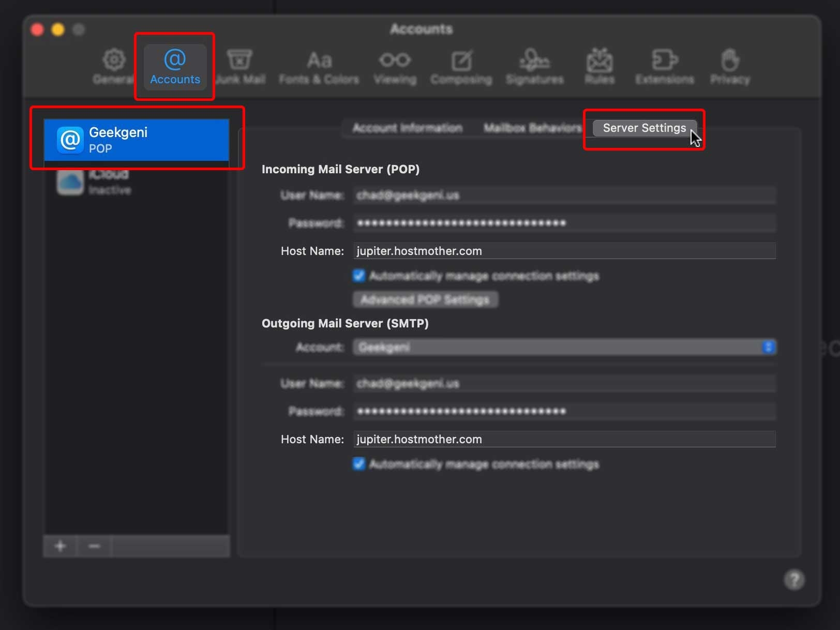Screen dimensions: 840x630
Task: Open the General preferences pane
Action: [x=114, y=67]
